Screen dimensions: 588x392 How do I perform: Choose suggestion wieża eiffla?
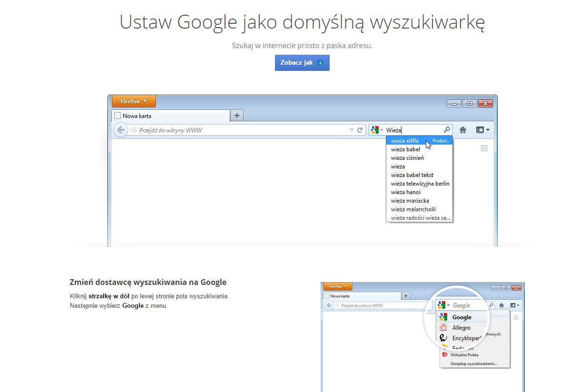tap(419, 141)
